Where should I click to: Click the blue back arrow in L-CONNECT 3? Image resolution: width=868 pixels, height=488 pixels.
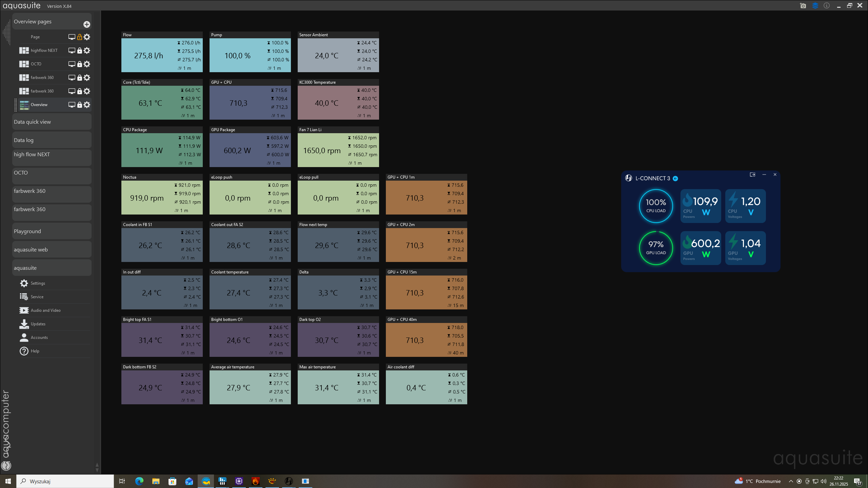675,179
